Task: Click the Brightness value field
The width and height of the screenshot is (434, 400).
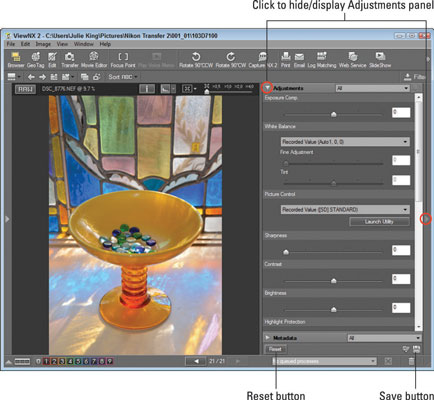Action: coord(401,308)
